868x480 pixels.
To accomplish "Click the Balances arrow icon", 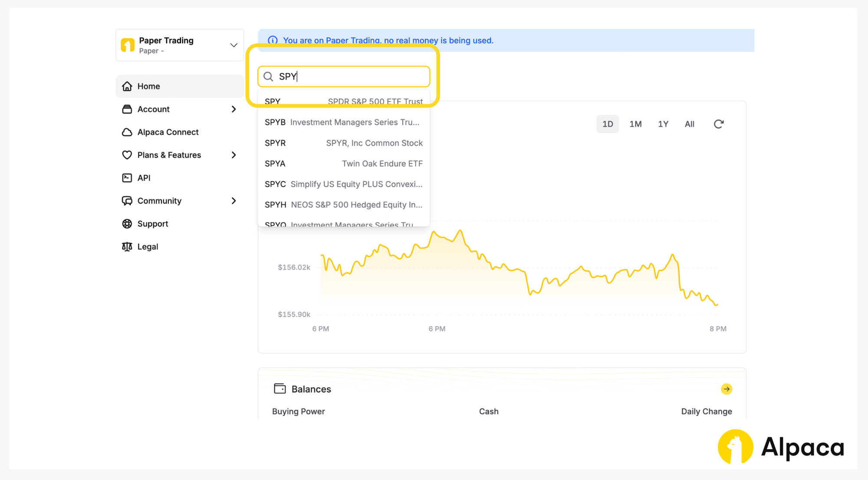I will [x=726, y=389].
